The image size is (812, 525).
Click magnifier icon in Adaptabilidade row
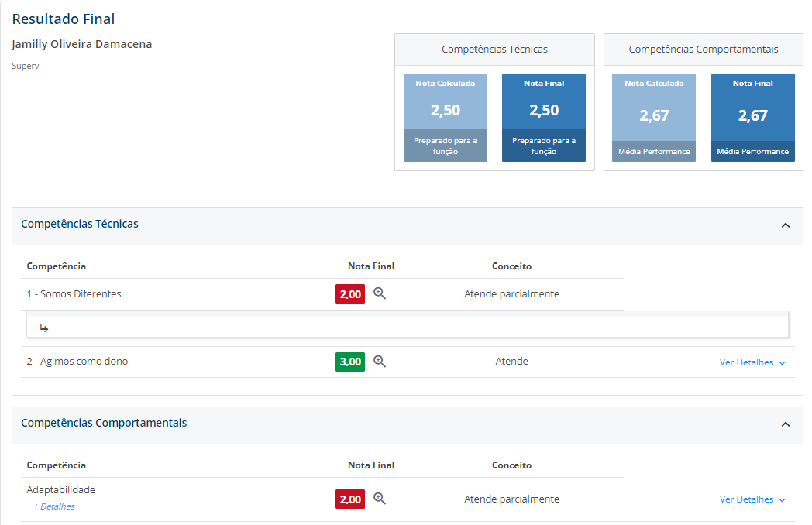pos(380,499)
